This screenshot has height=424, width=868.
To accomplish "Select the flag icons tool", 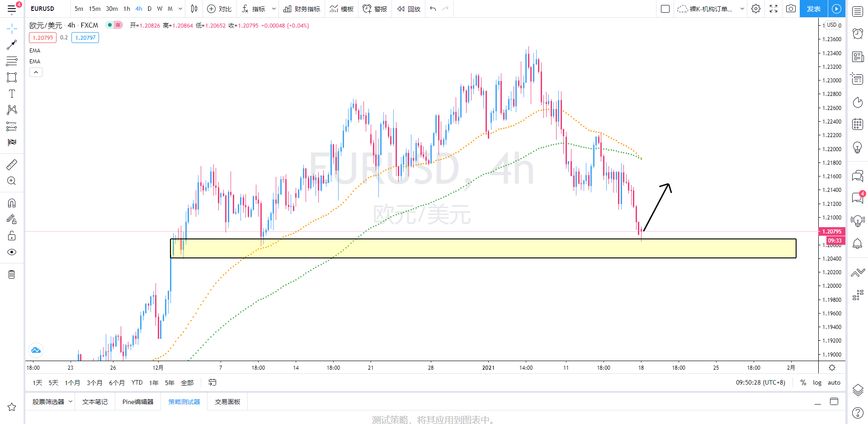I will coord(12,143).
